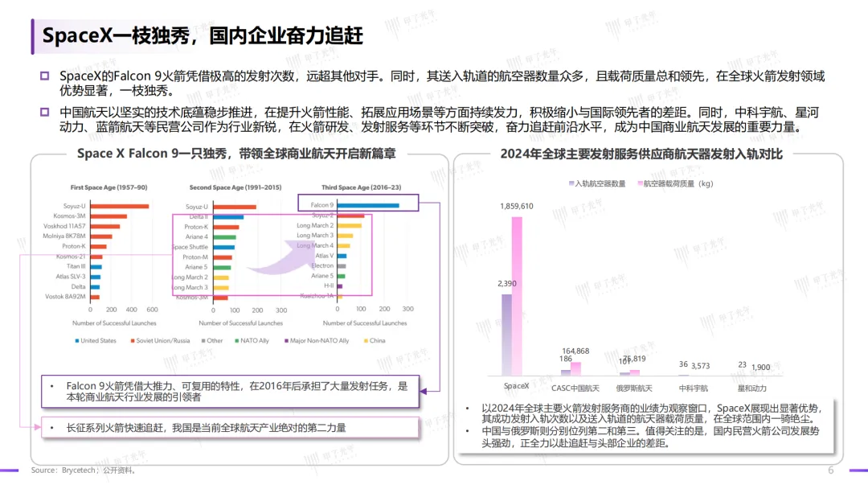Click the 'Space Shuttle' label
The height and width of the screenshot is (489, 868).
tap(190, 247)
